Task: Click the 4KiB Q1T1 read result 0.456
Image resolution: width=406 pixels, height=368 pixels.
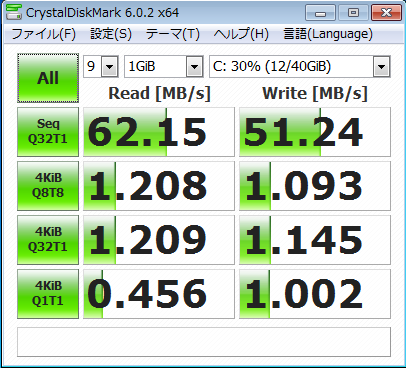Action: 159,294
